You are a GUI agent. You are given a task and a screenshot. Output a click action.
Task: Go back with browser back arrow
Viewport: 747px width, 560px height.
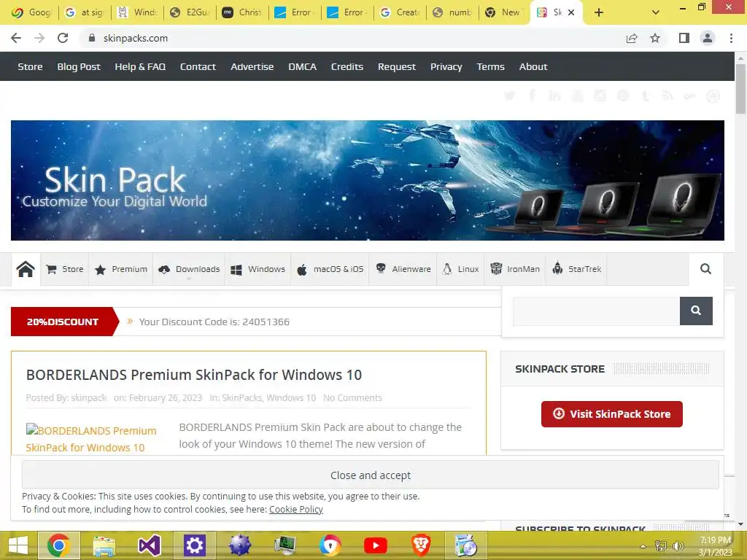16,38
